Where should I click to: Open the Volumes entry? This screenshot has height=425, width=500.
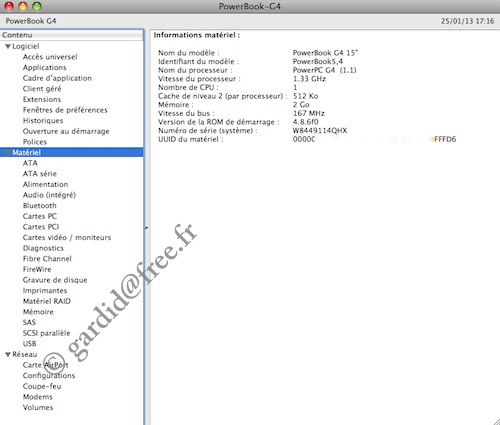click(38, 407)
